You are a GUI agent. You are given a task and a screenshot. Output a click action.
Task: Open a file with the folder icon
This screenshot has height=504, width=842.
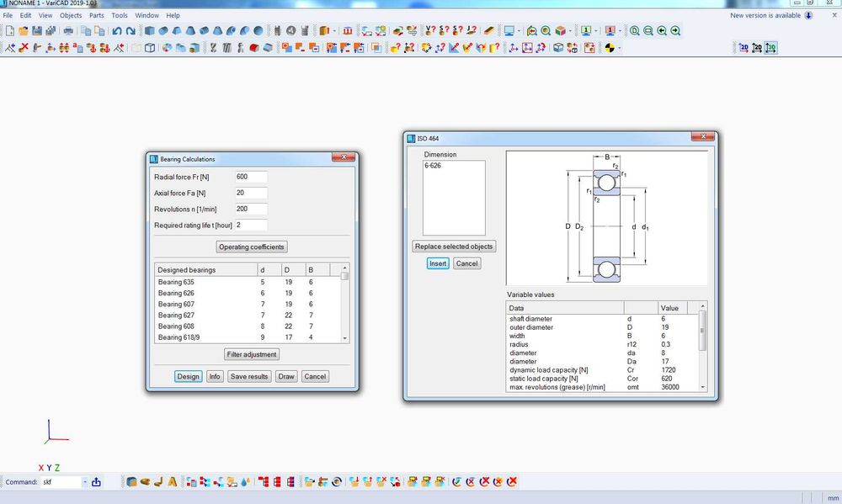click(x=23, y=31)
